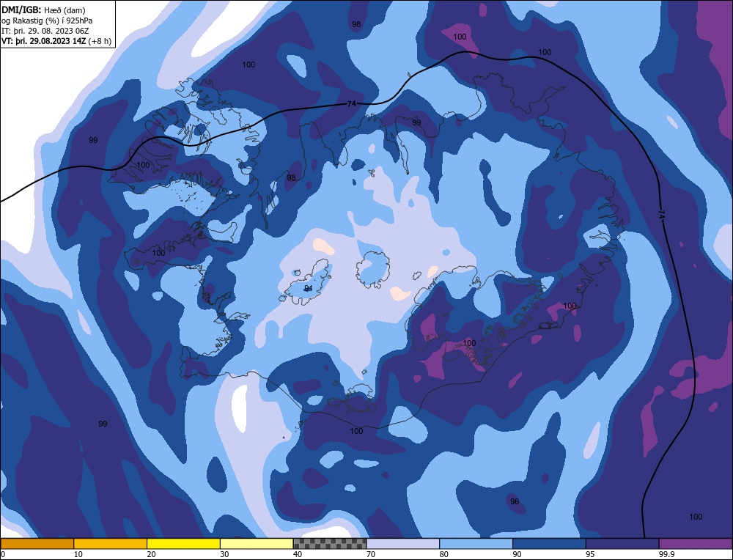Click the '30' legend scale number

[224, 554]
